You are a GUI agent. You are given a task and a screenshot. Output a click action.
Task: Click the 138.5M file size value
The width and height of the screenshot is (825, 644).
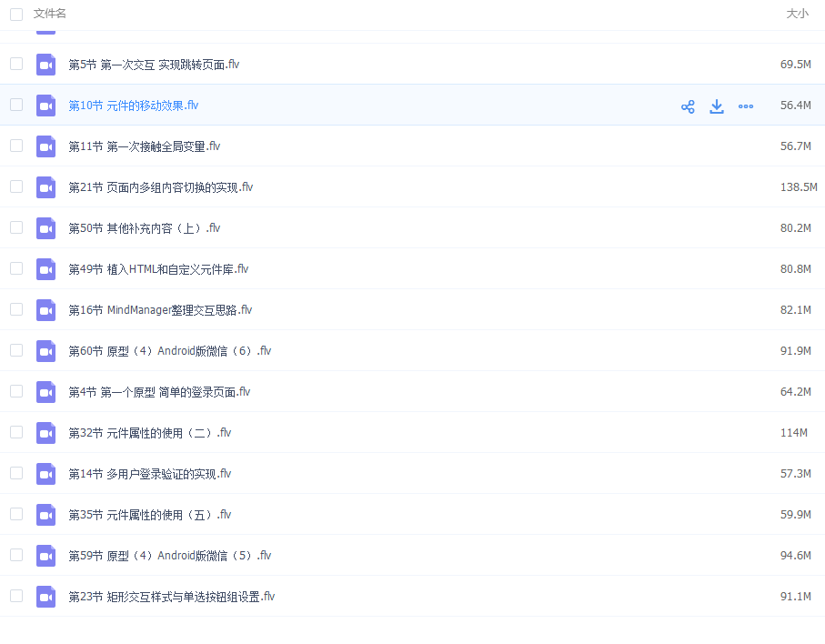799,187
